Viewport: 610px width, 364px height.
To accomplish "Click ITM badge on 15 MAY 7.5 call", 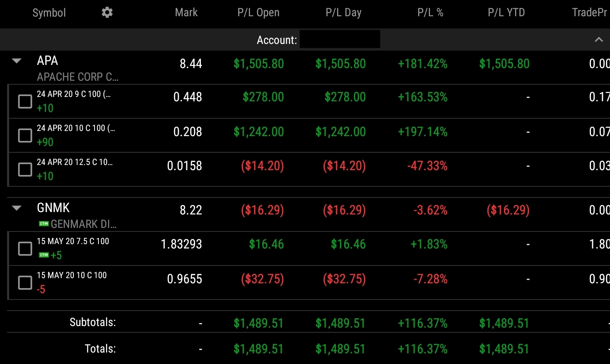I will point(44,255).
